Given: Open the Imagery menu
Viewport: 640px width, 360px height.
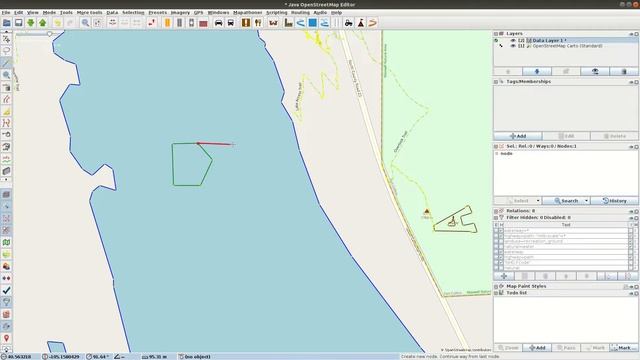Looking at the screenshot, I should [x=180, y=13].
